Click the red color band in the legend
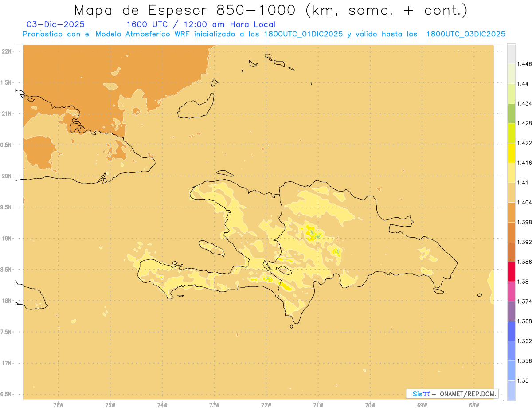 (511, 272)
